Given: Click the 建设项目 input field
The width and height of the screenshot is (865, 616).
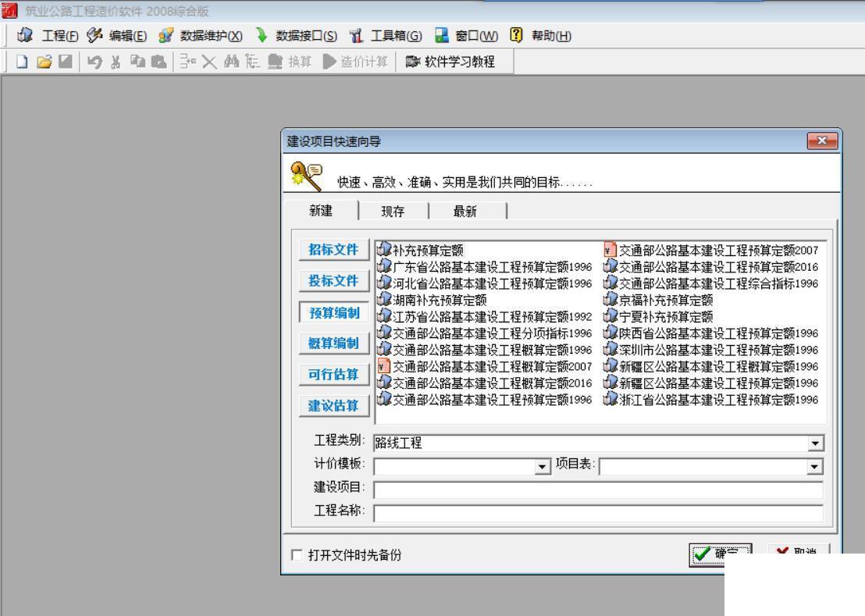Looking at the screenshot, I should click(598, 490).
